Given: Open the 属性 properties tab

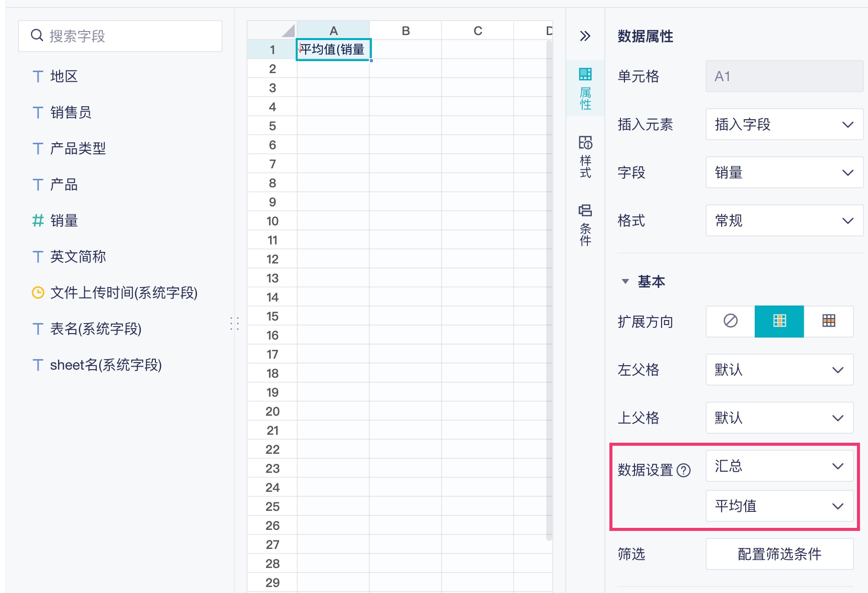Looking at the screenshot, I should (x=585, y=89).
